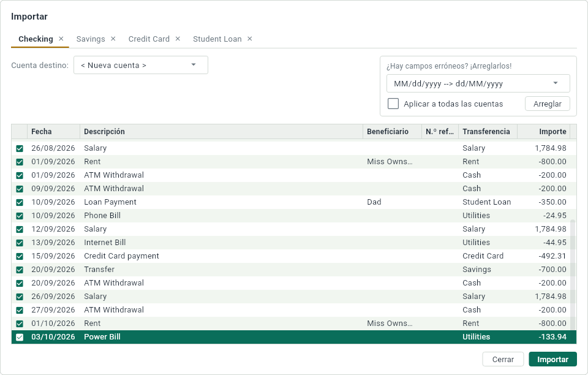The height and width of the screenshot is (375, 588).
Task: Toggle checkbox for selected Power Bill row
Action: coord(20,338)
